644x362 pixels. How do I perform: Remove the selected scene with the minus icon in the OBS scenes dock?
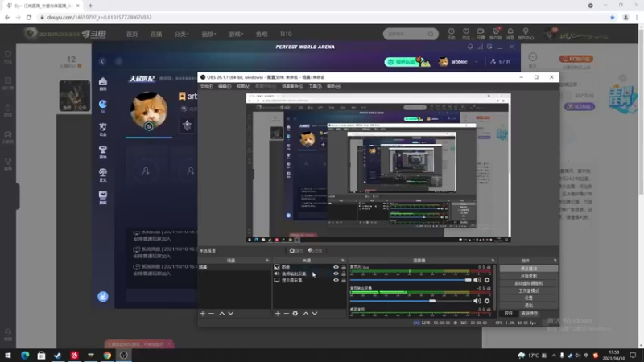(x=212, y=313)
